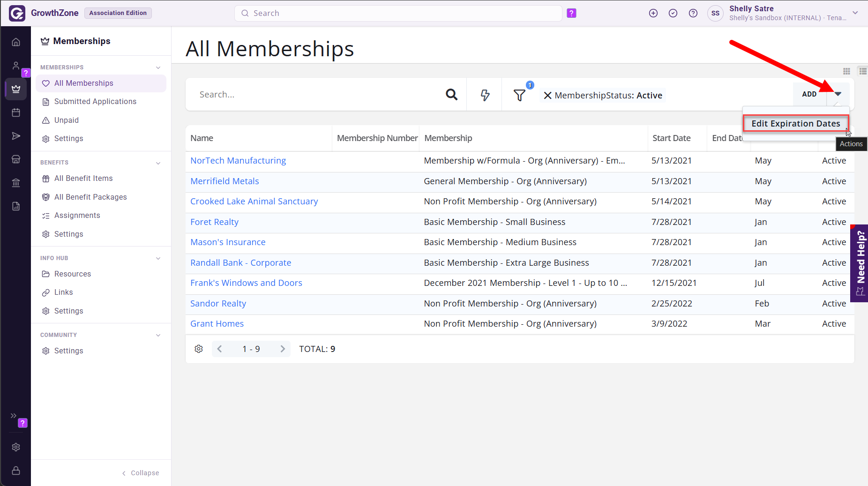The height and width of the screenshot is (486, 868).
Task: Open Assignments in Benefits
Action: coord(77,216)
